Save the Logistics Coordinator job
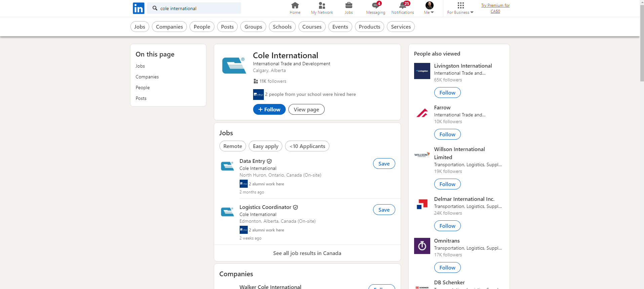The height and width of the screenshot is (289, 644). click(384, 210)
